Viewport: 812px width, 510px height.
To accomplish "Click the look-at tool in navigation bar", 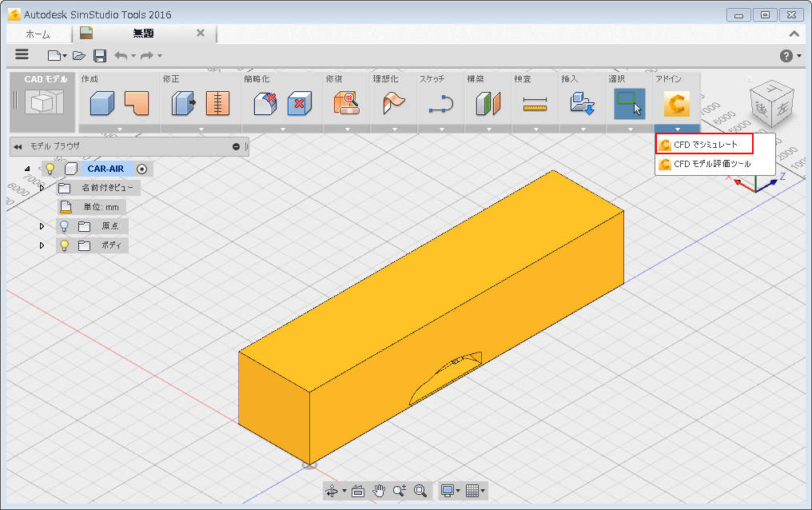I will click(x=358, y=491).
